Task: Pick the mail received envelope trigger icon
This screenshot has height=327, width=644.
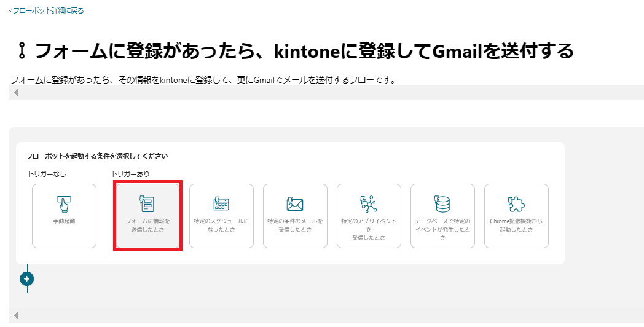Action: pos(295,204)
